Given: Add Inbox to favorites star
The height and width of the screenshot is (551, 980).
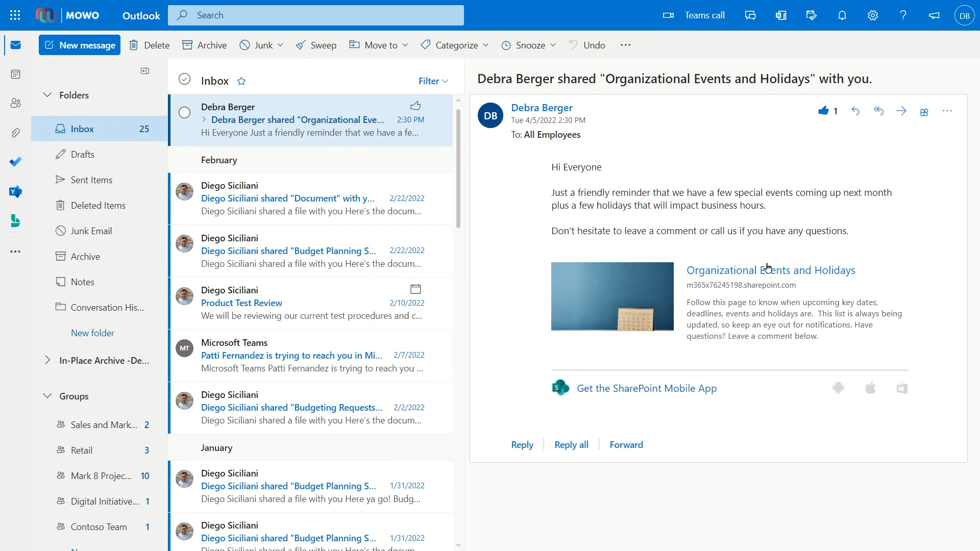Looking at the screenshot, I should 241,81.
